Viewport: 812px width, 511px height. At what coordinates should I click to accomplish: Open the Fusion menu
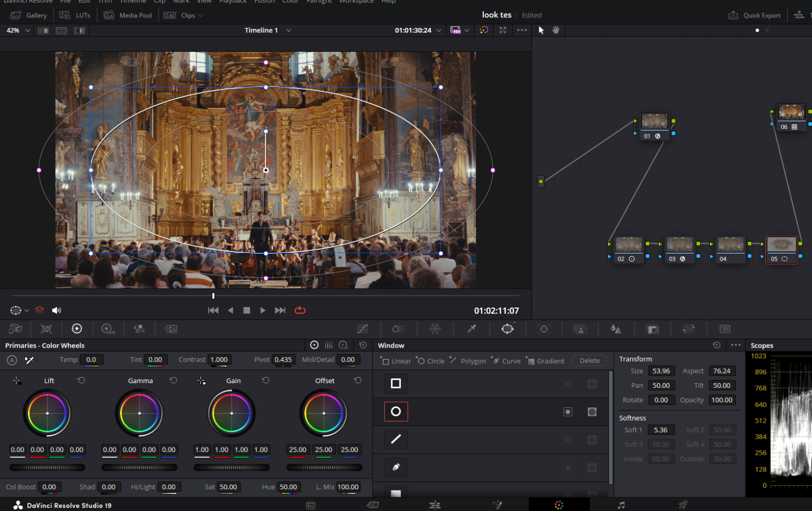pos(264,2)
